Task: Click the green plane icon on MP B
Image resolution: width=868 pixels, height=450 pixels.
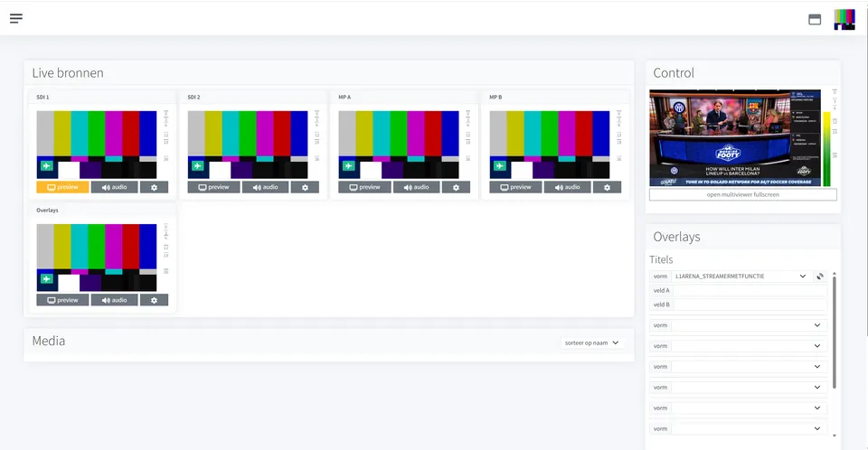Action: point(499,165)
